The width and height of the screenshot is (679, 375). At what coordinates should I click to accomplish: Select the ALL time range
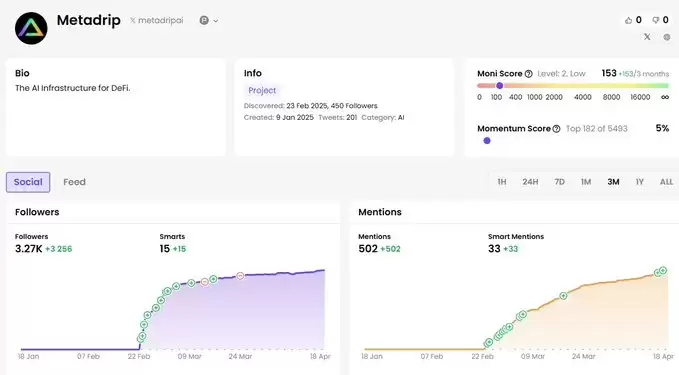666,182
